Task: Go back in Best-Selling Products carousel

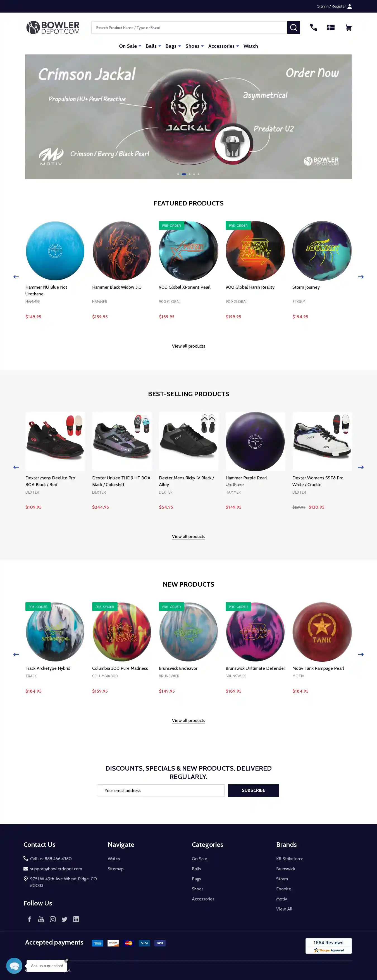Action: 16,467
